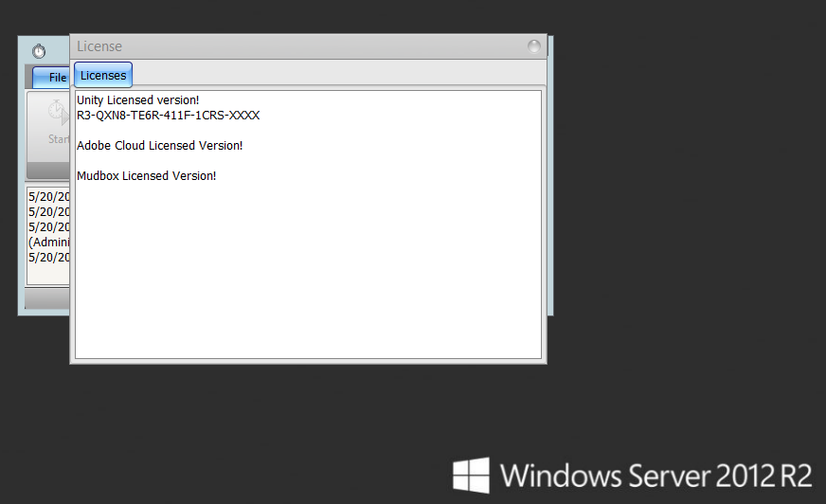Screen dimensions: 826x504
Task: Click the stopwatch app icon in title bar
Action: 39,51
